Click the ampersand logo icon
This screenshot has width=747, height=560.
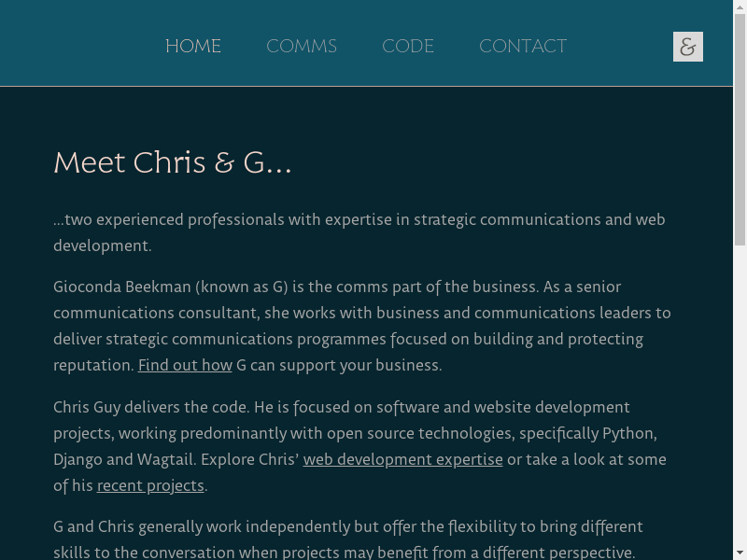(x=688, y=47)
